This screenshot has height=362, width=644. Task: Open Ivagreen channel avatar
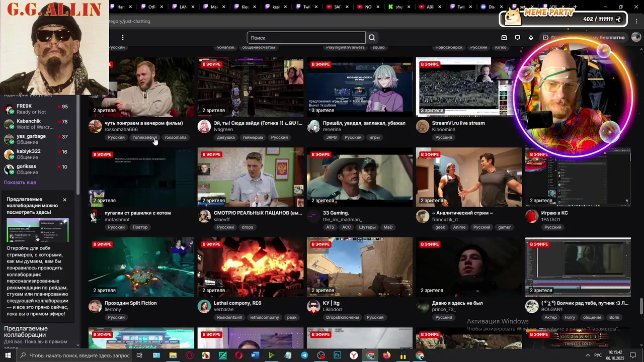[x=204, y=126]
